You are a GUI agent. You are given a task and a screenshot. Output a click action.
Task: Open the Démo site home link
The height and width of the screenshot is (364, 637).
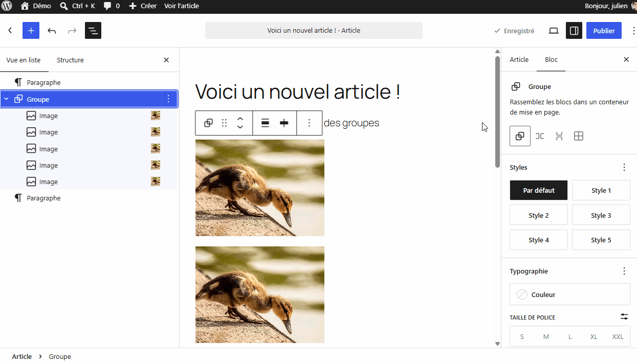tap(36, 6)
